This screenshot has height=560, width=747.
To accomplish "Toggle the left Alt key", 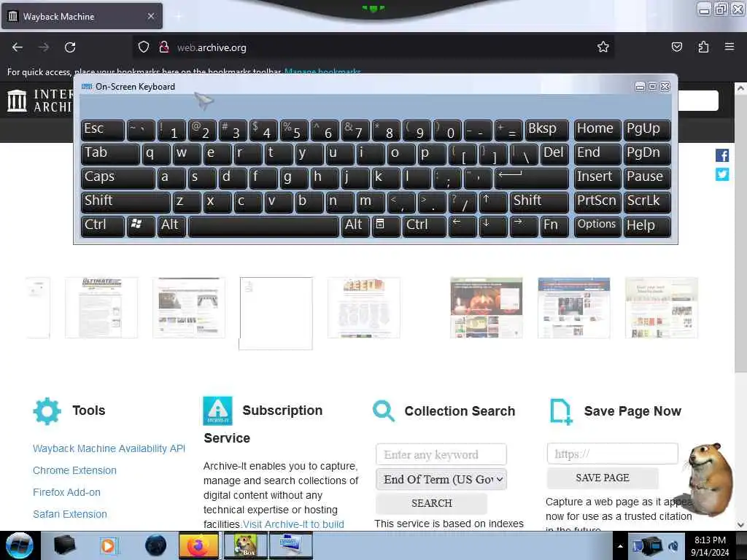I will point(171,226).
